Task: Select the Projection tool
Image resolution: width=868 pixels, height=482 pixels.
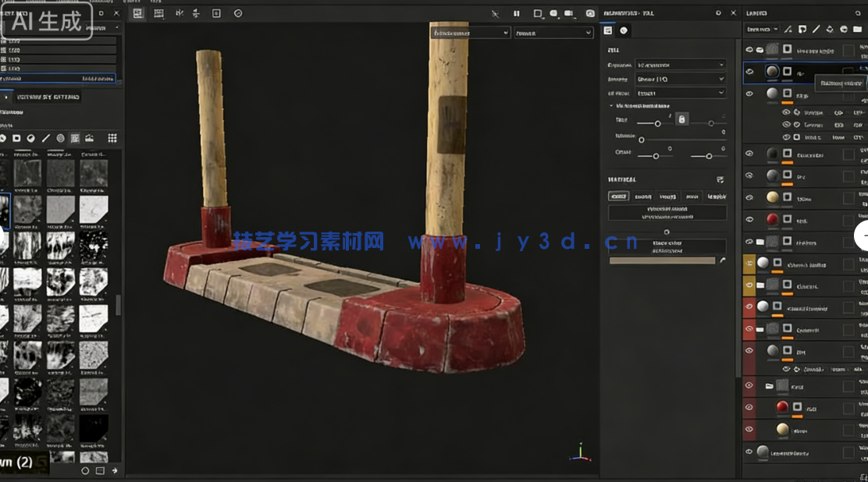Action: (x=31, y=138)
